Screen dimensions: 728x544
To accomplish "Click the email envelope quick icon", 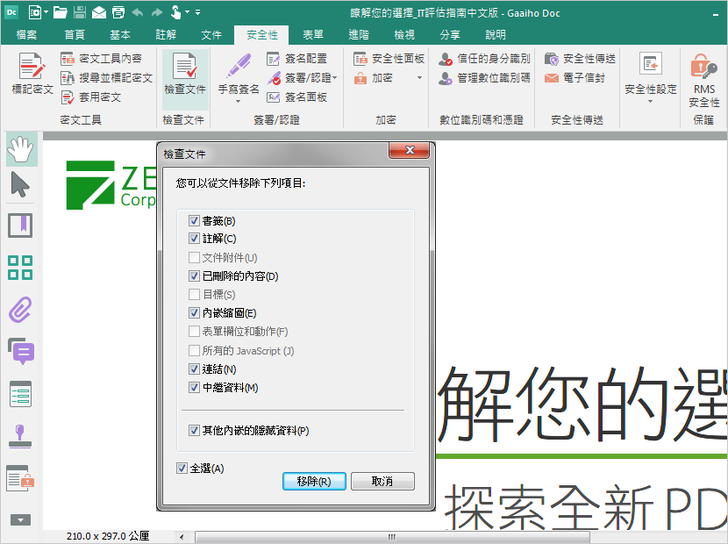I will (x=99, y=13).
